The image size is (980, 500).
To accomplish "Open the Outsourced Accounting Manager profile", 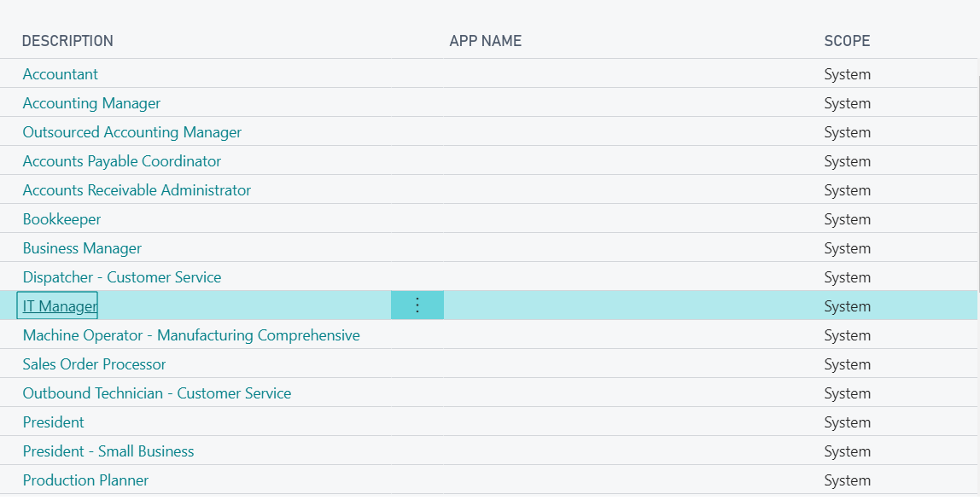I will pos(131,131).
